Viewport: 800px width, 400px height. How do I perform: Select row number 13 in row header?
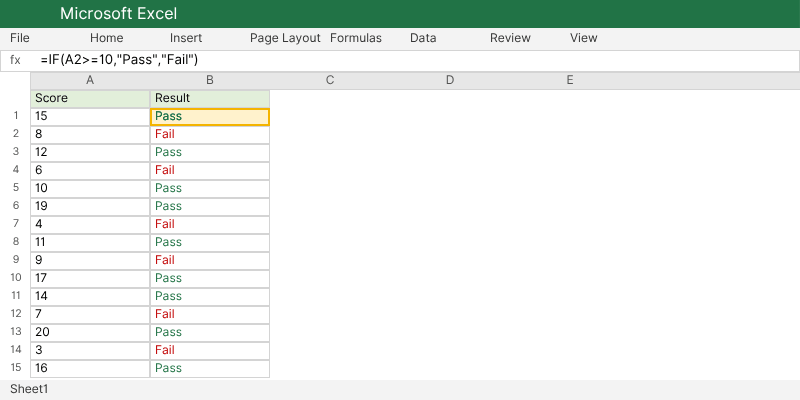(16, 332)
